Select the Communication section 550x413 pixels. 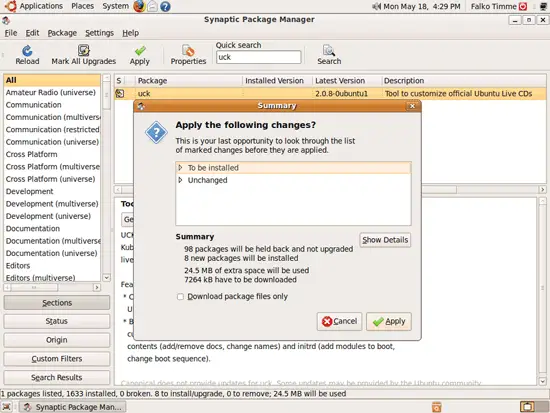click(x=52, y=105)
